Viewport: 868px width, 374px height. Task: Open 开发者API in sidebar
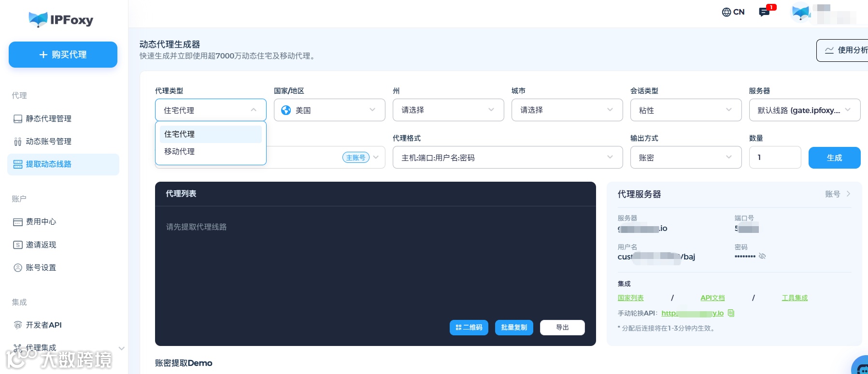click(63, 325)
